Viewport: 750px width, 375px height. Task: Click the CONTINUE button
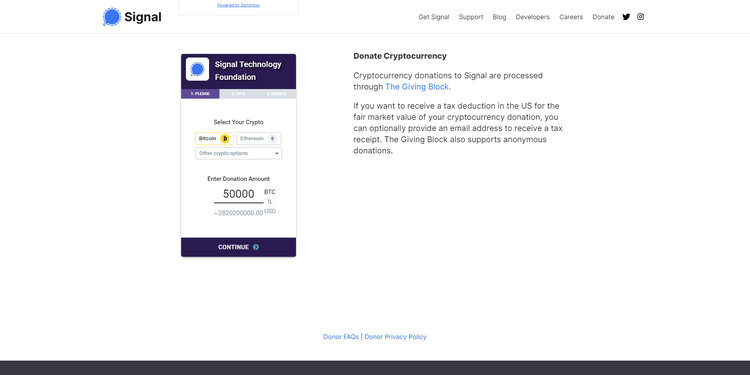238,247
